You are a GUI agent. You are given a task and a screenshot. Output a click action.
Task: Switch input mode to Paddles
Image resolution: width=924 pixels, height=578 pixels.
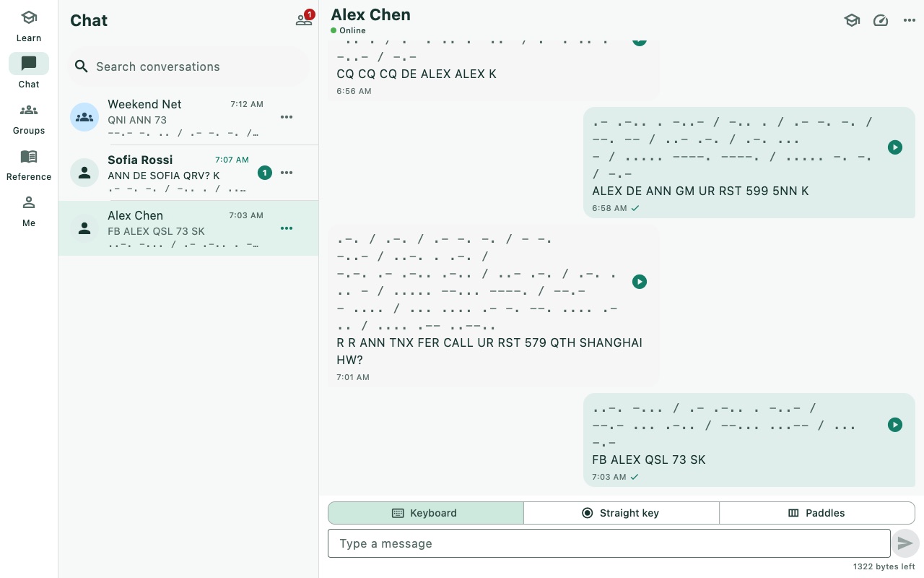coord(817,513)
